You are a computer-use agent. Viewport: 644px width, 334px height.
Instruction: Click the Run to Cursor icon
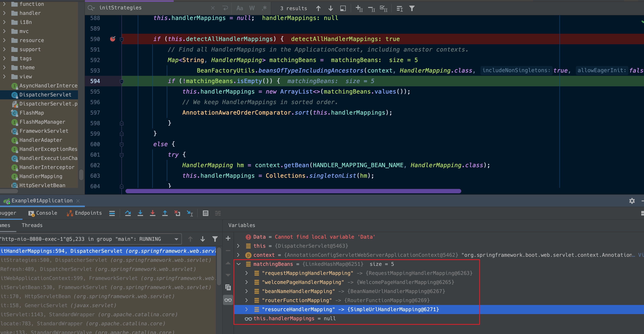(190, 213)
